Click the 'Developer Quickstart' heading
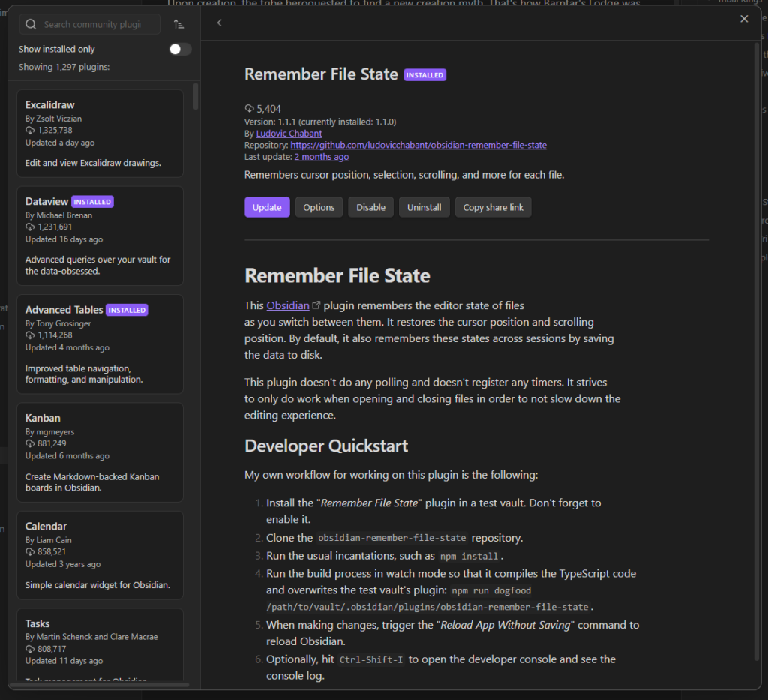The width and height of the screenshot is (768, 700). (326, 446)
